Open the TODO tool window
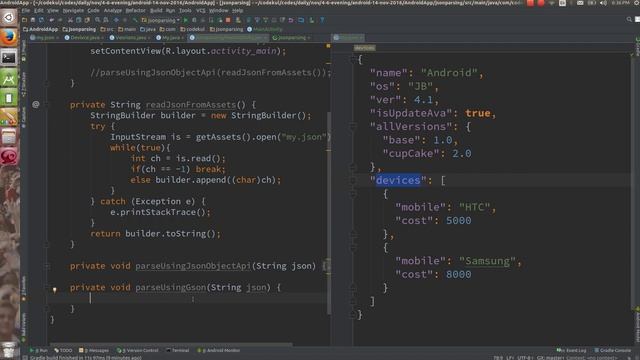This screenshot has width=640, height=360. click(63, 350)
